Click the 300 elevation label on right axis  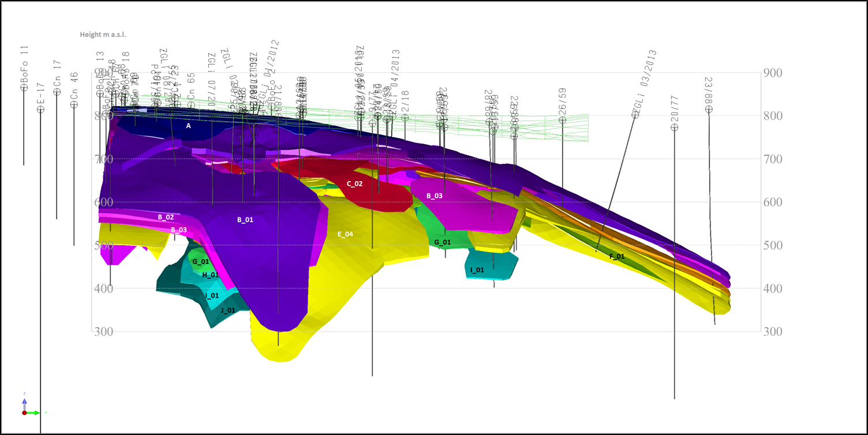[772, 332]
